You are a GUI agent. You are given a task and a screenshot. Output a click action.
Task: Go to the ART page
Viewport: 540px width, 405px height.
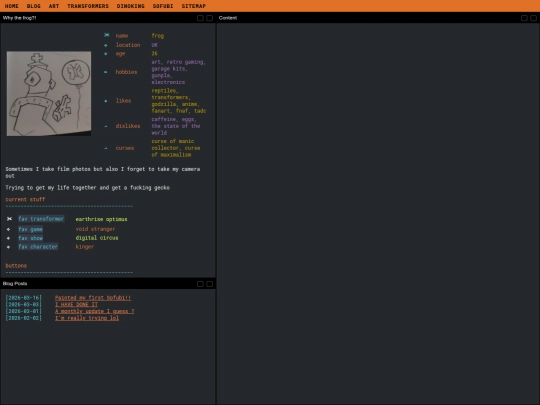coord(54,6)
